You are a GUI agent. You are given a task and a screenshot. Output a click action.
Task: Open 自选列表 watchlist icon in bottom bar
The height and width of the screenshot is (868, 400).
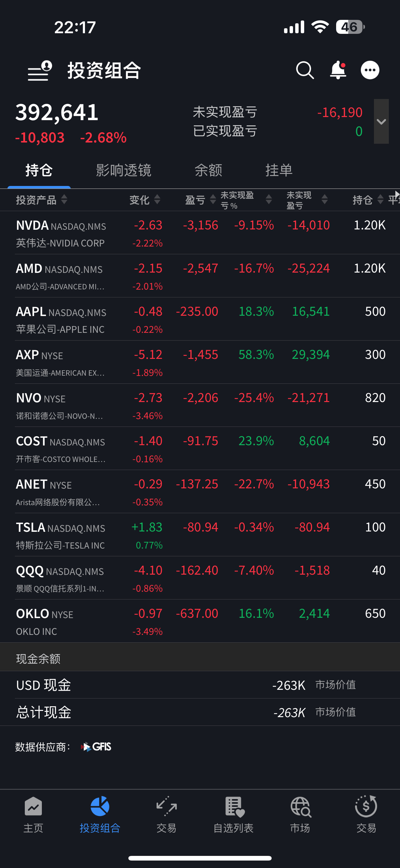(x=233, y=814)
